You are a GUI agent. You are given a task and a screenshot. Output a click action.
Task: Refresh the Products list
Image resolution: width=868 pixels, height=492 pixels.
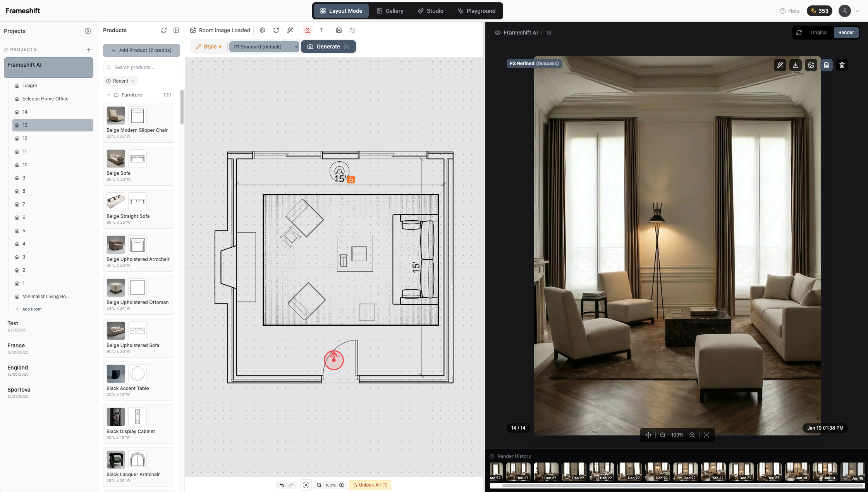[164, 30]
